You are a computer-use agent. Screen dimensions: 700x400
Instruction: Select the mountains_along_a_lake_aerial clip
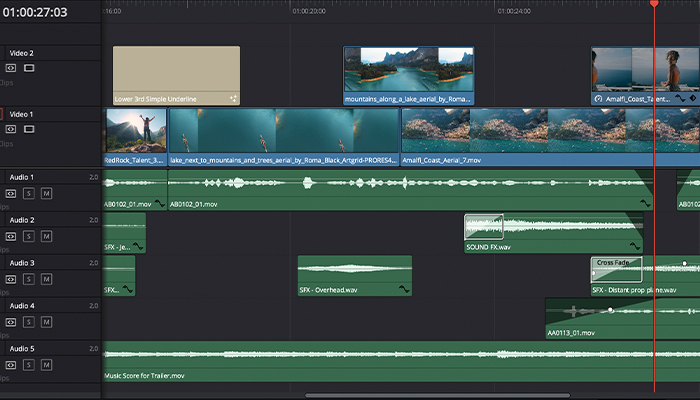(x=408, y=75)
